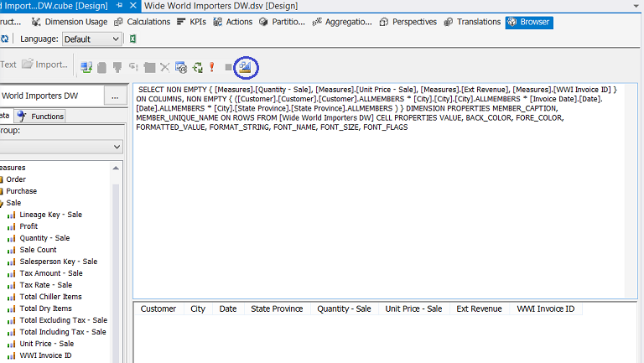
Task: Click the Import folder icon
Action: click(x=27, y=64)
